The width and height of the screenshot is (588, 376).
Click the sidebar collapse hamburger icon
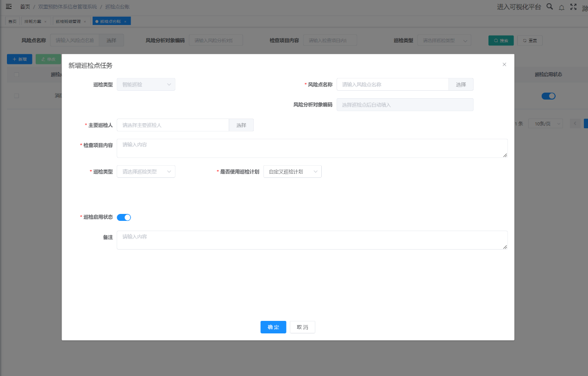pos(8,6)
